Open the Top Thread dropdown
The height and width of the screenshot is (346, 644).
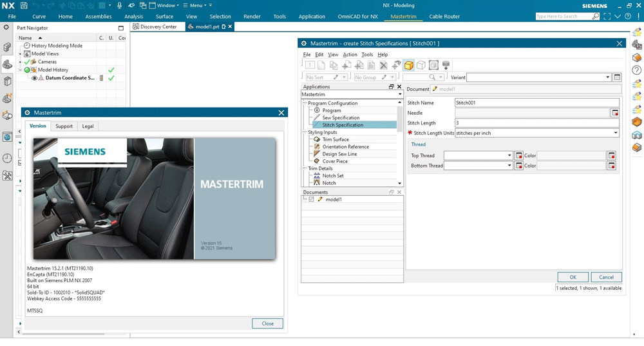coord(509,155)
